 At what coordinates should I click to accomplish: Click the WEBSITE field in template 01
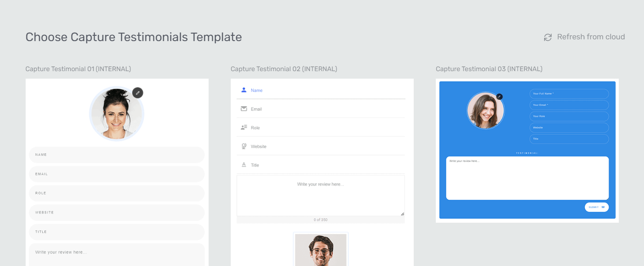pos(117,213)
